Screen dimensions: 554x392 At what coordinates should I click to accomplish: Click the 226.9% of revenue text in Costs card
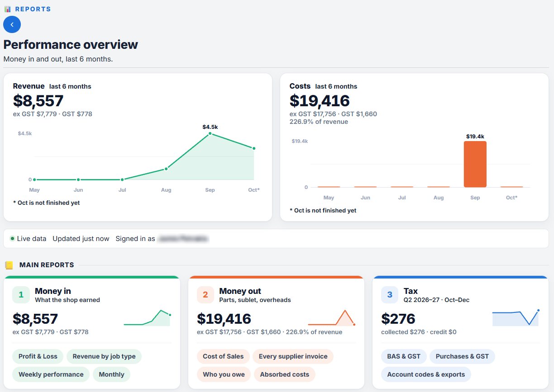[x=319, y=122]
